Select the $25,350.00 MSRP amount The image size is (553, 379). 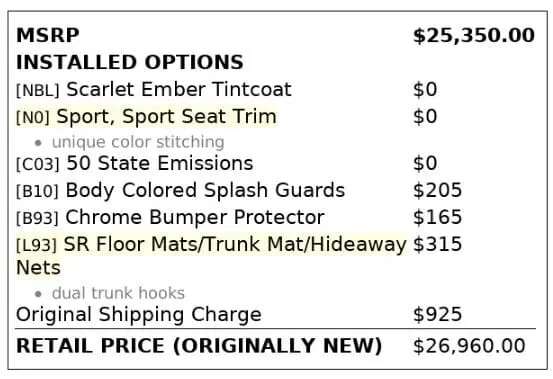pyautogui.click(x=474, y=36)
